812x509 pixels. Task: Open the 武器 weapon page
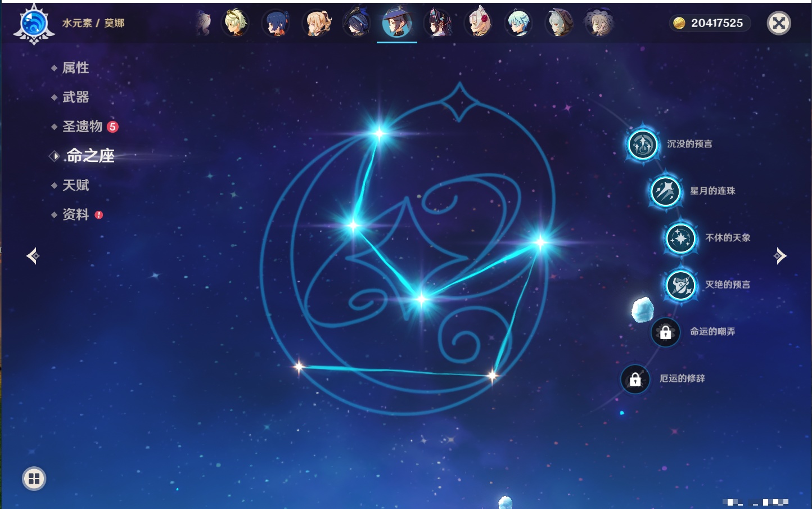coord(75,97)
